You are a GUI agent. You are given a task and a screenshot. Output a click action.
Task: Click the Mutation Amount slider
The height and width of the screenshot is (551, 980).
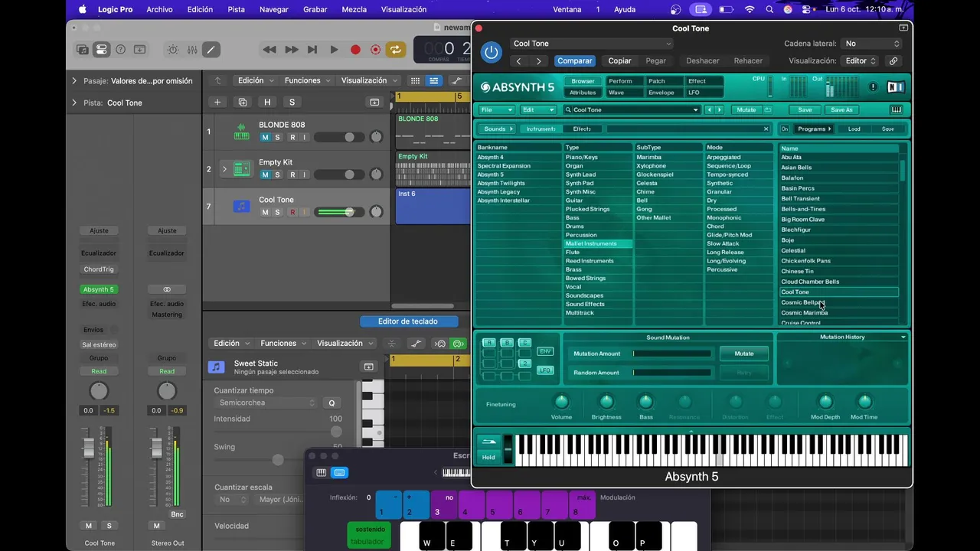(672, 354)
